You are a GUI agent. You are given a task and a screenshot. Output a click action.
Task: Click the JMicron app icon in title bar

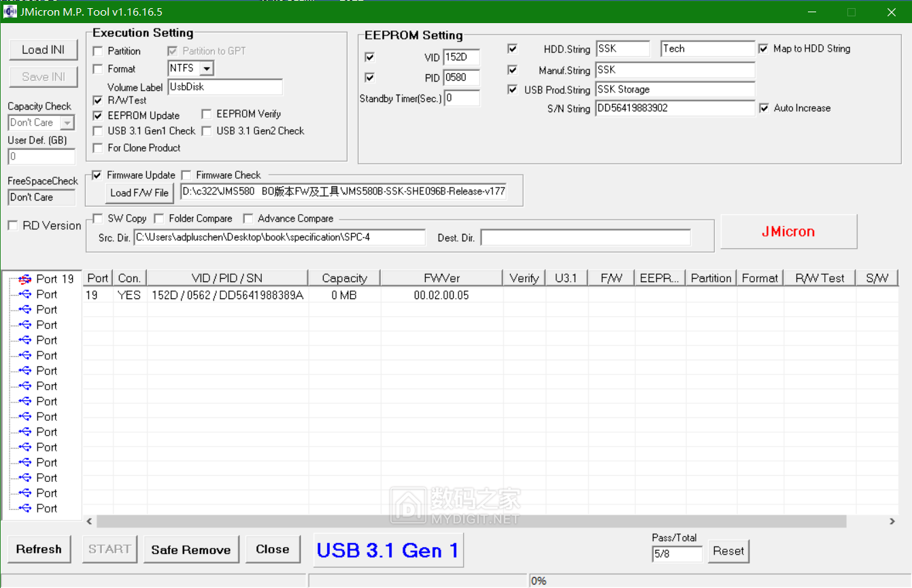11,12
